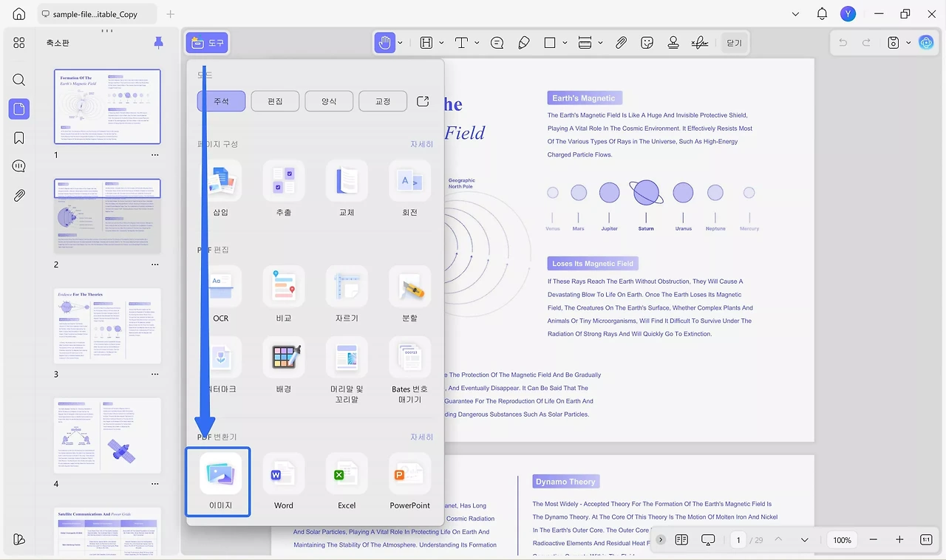Viewport: 946px width, 560px height.
Task: Convert PDF to PowerPoint
Action: 410,482
